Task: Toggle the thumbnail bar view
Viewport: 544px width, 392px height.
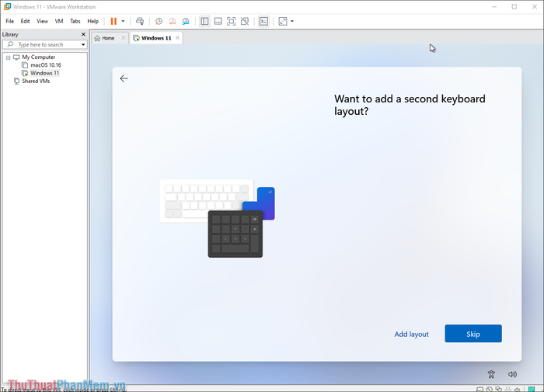Action: pyautogui.click(x=218, y=21)
